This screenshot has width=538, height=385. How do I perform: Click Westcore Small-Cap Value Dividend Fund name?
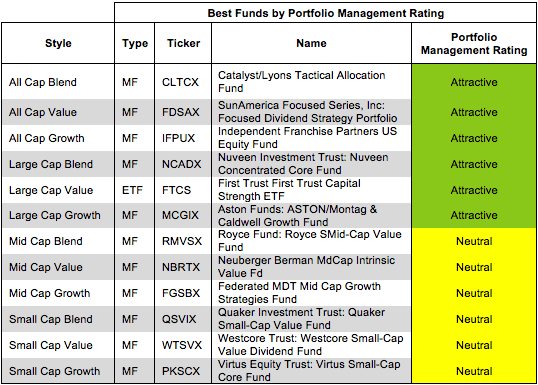pos(311,345)
